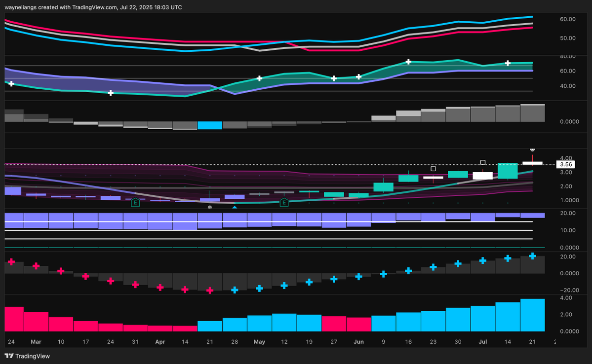The width and height of the screenshot is (592, 364).
Task: Click pink bar above the 27 date label
Action: pos(334,324)
